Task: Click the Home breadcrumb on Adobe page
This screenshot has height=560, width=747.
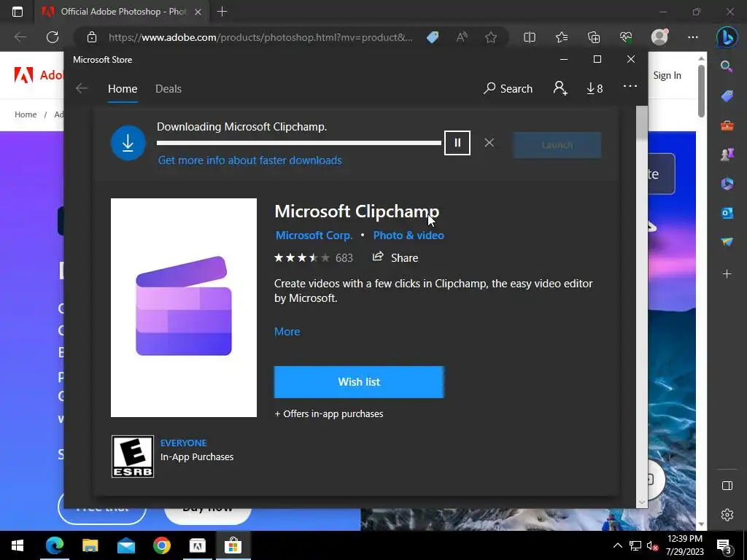Action: click(26, 114)
